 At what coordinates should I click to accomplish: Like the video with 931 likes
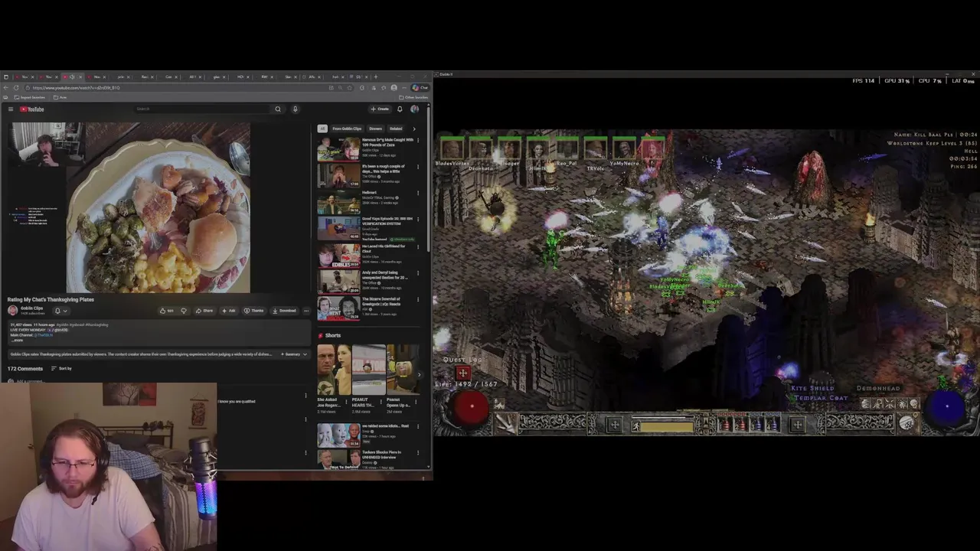pos(166,311)
